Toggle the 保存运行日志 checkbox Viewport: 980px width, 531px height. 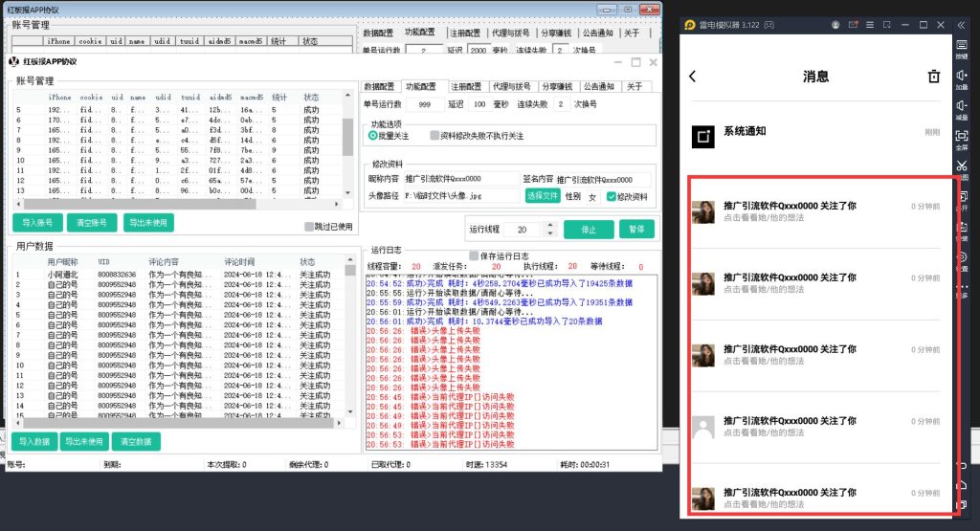[x=474, y=255]
